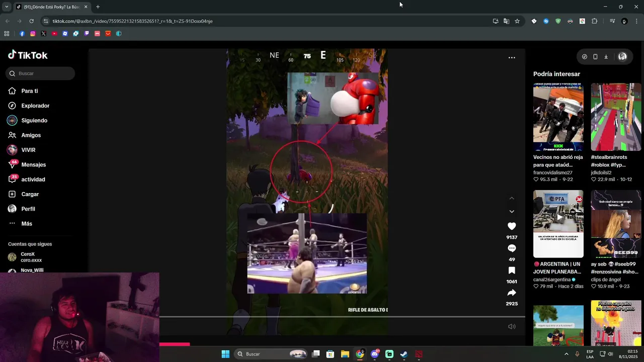Open Chrome apps grid icon
Viewport: 644px width, 362px height.
point(7,34)
